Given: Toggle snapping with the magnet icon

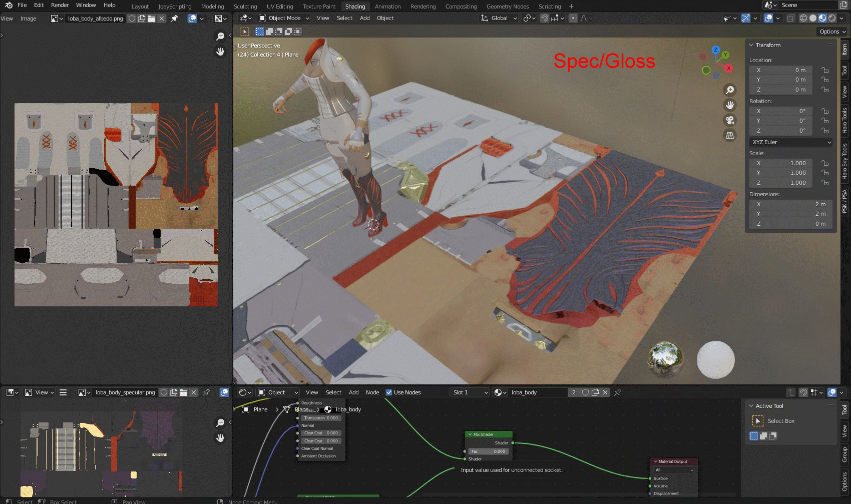Looking at the screenshot, I should point(545,18).
